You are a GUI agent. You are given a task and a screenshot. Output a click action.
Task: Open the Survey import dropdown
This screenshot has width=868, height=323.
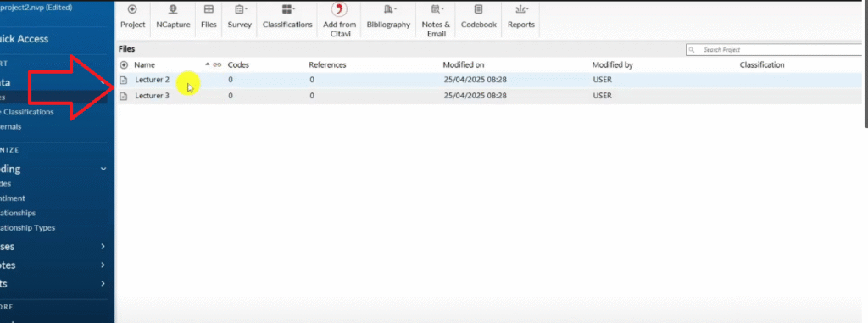(240, 17)
